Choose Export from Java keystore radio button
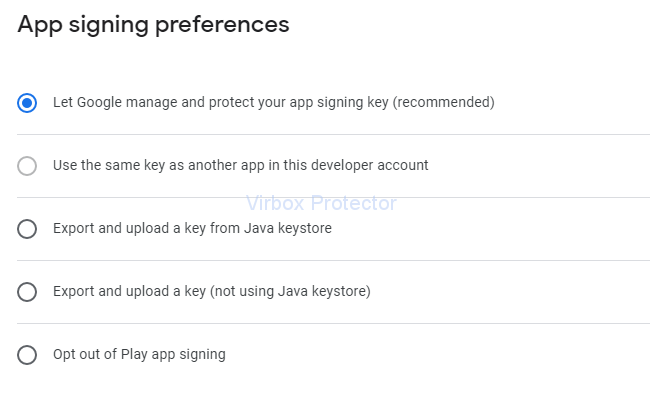650x413 pixels. click(x=27, y=228)
